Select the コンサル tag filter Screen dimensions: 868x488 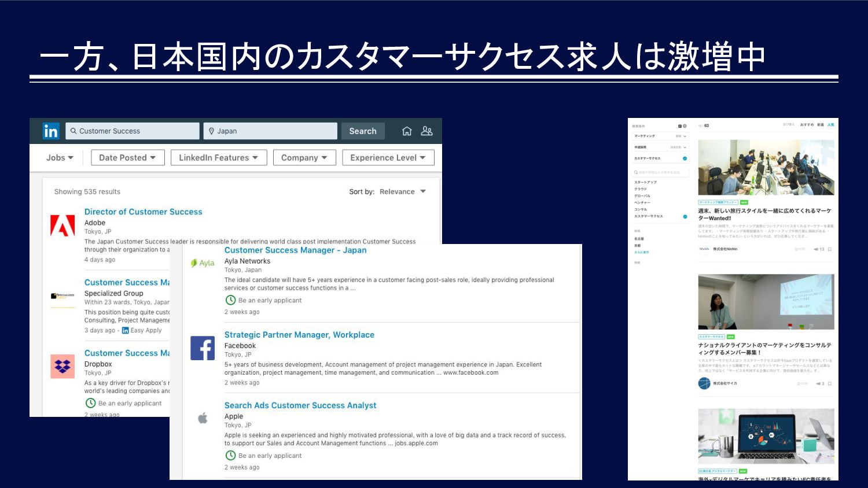641,210
